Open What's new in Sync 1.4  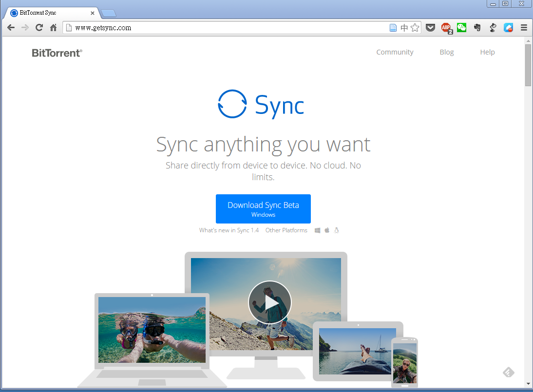229,230
